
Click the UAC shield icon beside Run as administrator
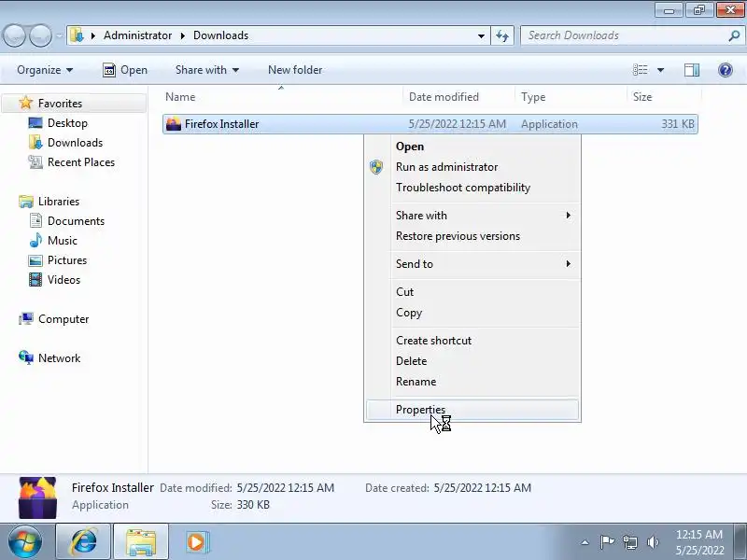click(376, 167)
